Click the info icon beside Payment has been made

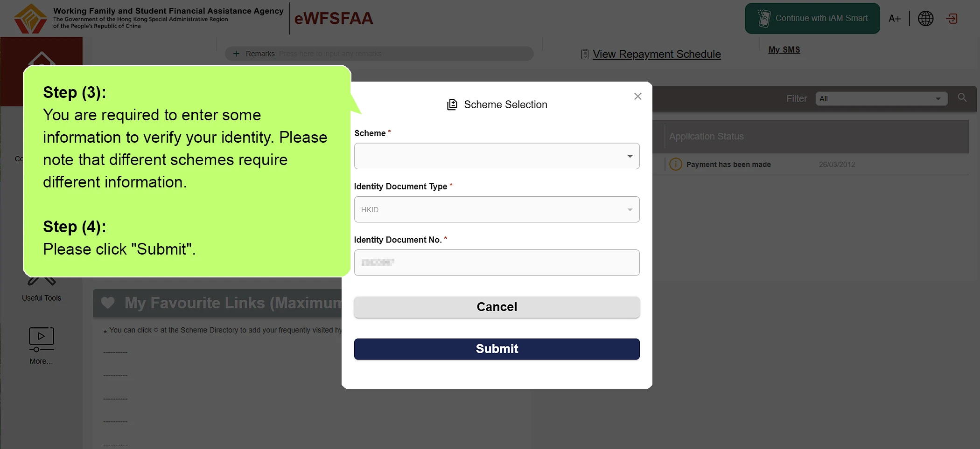point(676,164)
